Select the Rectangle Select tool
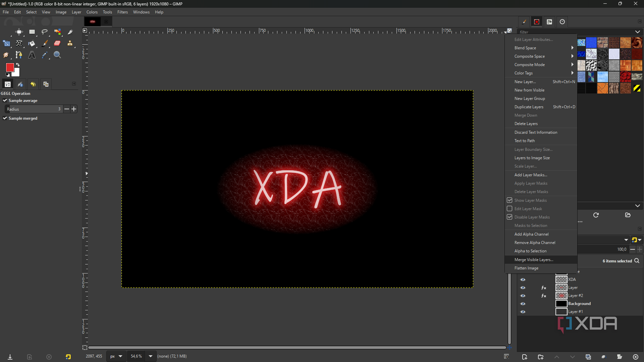This screenshot has width=644, height=362. pos(32,32)
